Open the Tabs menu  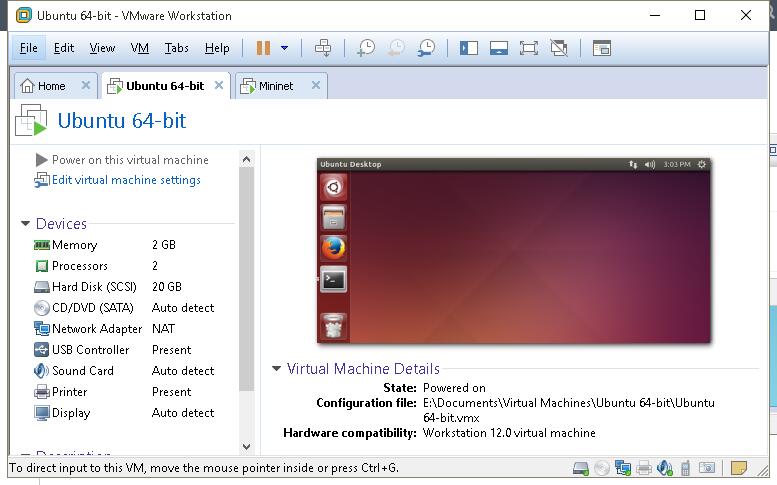(176, 48)
